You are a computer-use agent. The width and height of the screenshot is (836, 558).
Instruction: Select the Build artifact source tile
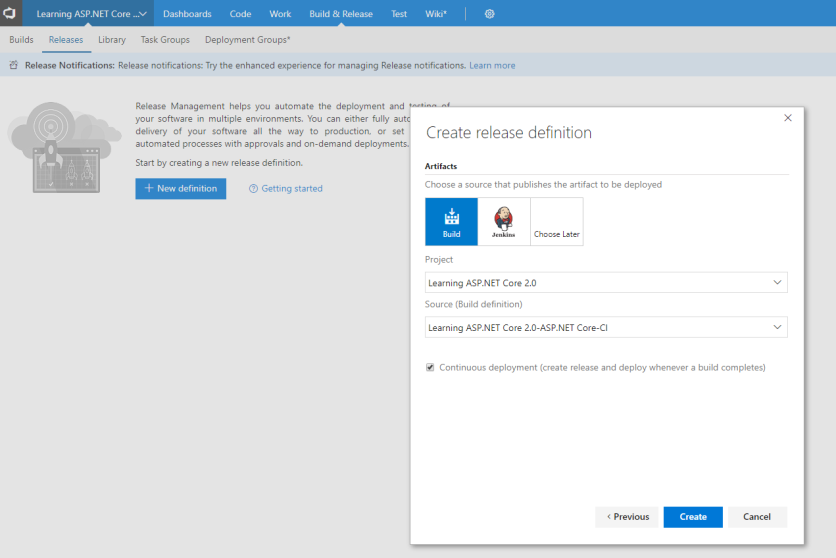click(452, 222)
